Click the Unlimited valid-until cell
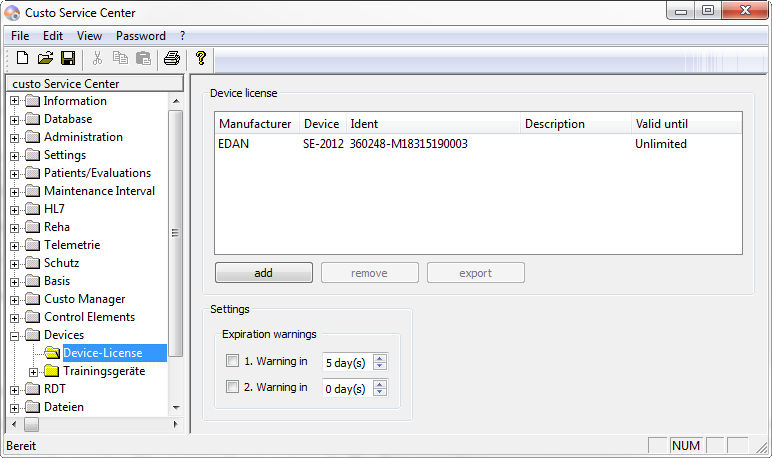Image resolution: width=772 pixels, height=458 pixels. 661,144
